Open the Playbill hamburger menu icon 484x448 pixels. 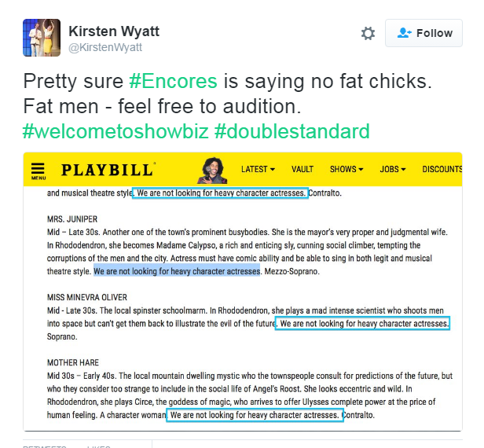tap(38, 171)
